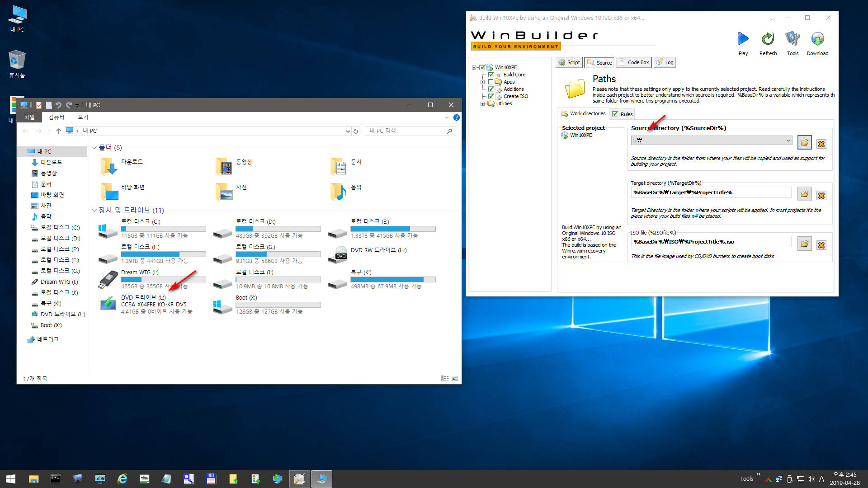
Task: Select 복구 (K:) in navigation pane
Action: pos(47,304)
